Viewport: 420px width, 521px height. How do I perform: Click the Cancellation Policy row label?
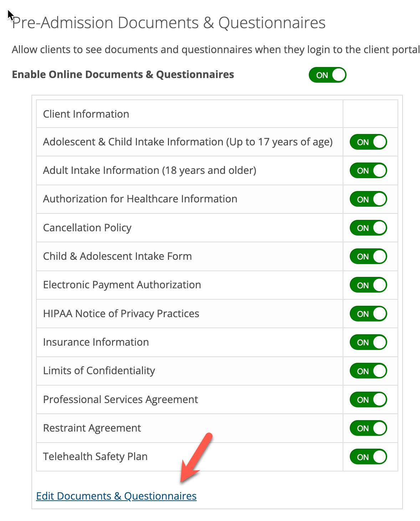pos(87,228)
